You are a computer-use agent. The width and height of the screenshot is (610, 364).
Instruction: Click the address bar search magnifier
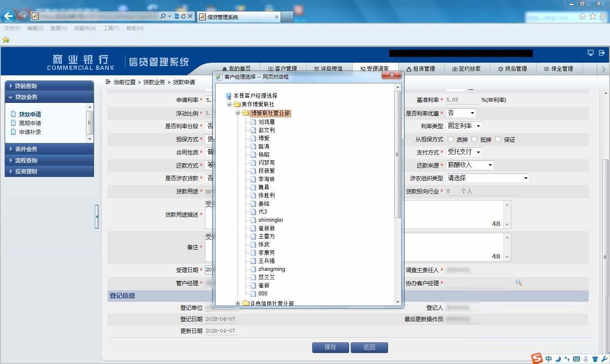163,16
